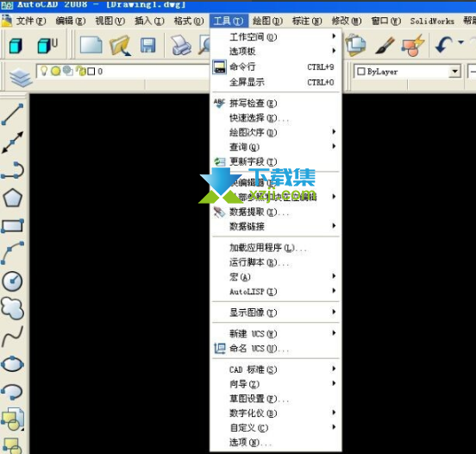The image size is (476, 454).
Task: Expand the 显示图像 submenu
Action: [x=276, y=312]
